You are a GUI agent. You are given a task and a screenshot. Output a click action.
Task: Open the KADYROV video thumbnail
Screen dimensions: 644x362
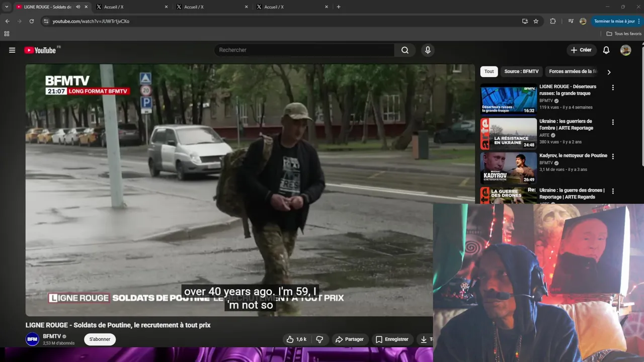click(x=509, y=168)
